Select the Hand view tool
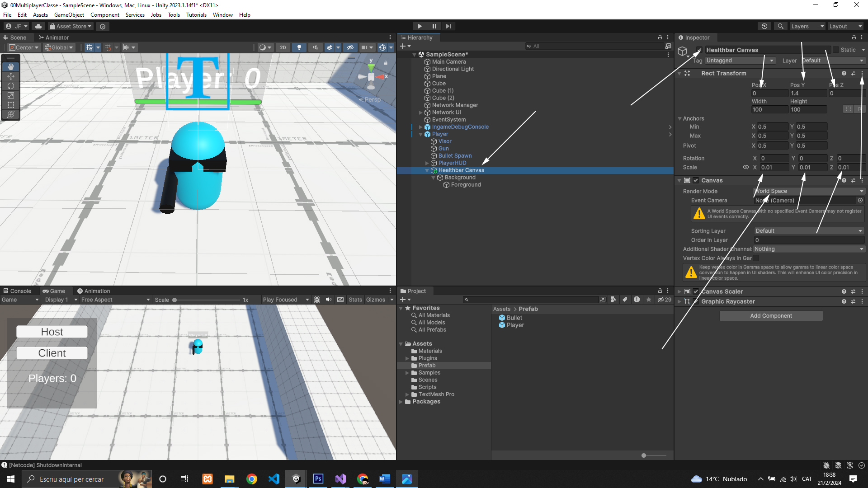 point(11,67)
